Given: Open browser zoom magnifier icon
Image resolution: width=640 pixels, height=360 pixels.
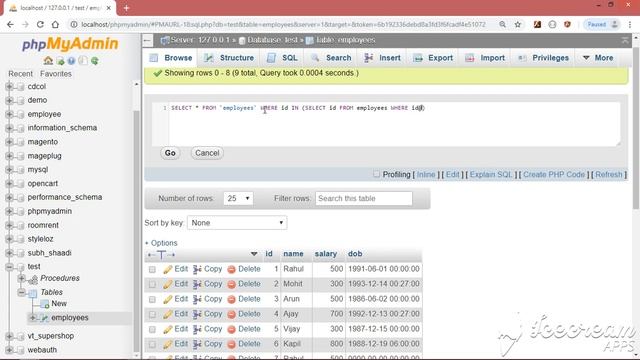Looking at the screenshot, I should coord(502,24).
